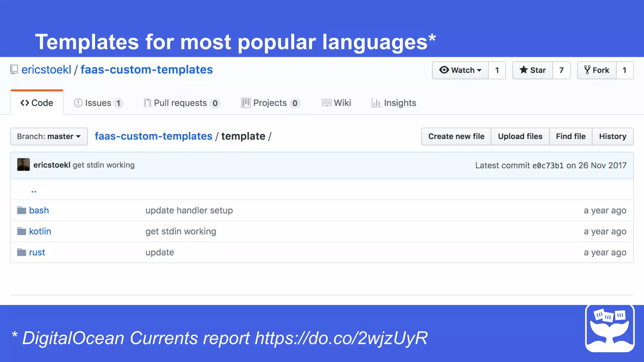The height and width of the screenshot is (362, 644).
Task: Open the Issues tab
Action: coord(98,103)
